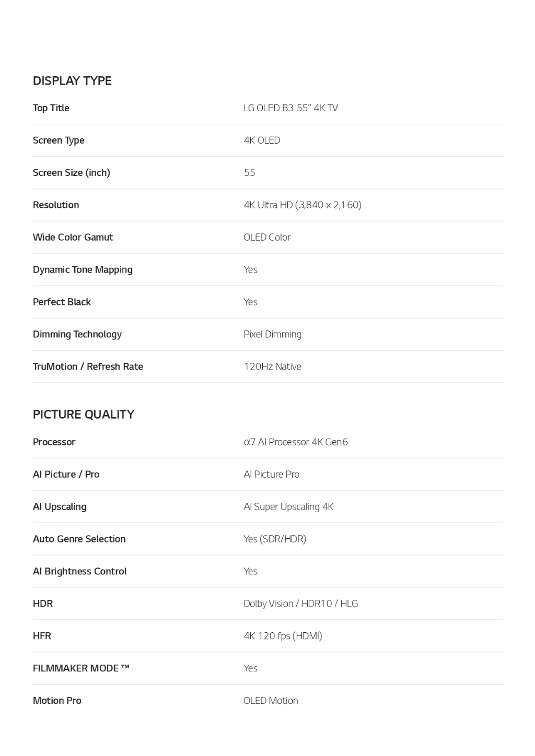This screenshot has height=756, width=535.
Task: Click the Dynamic Tone Mapping label
Action: (83, 270)
